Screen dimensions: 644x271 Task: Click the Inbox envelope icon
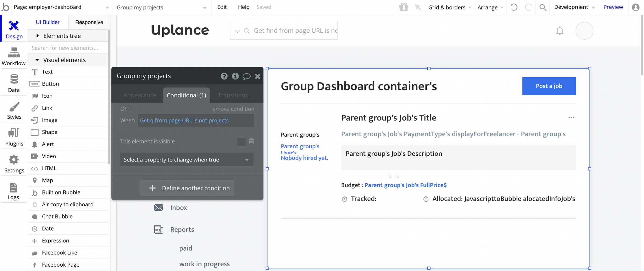point(159,208)
